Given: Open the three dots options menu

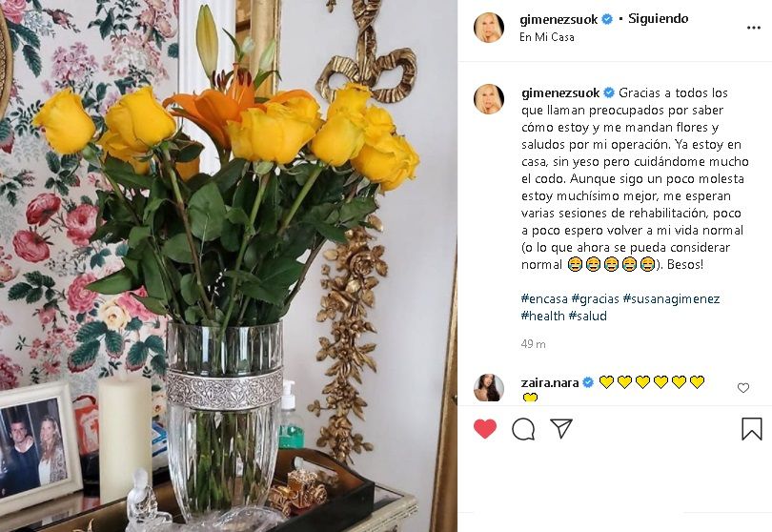Looking at the screenshot, I should click(x=753, y=28).
